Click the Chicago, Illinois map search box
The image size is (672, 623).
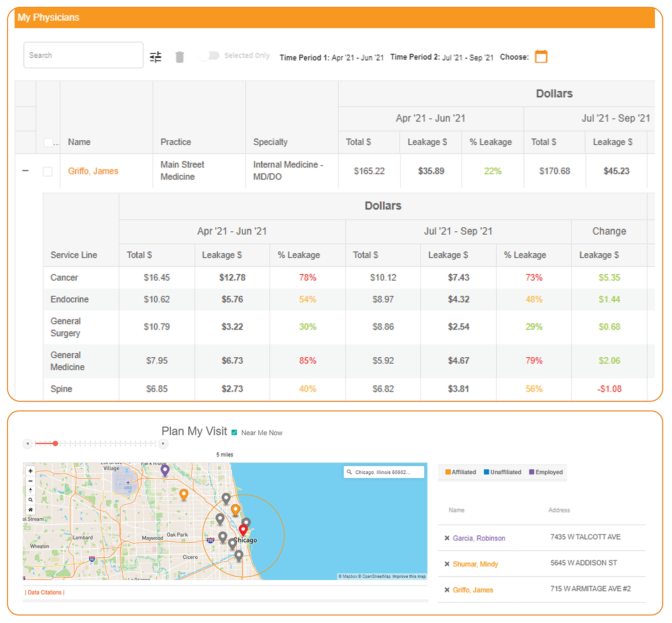pos(384,472)
